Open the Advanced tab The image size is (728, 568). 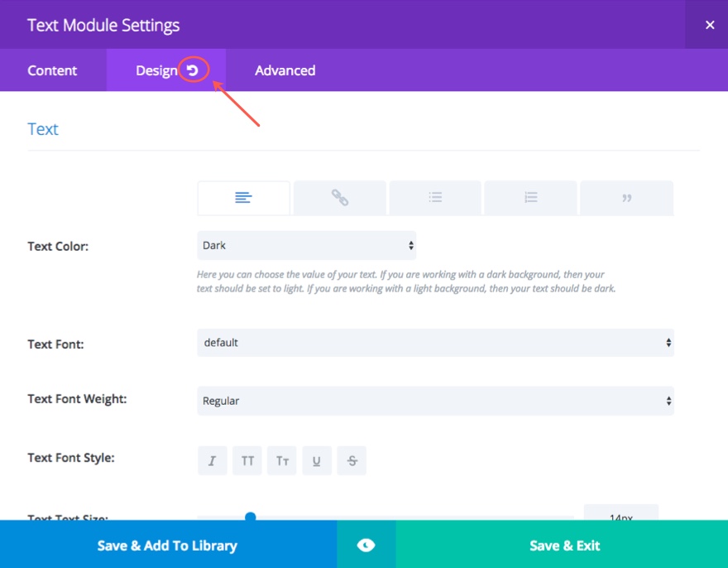pyautogui.click(x=285, y=70)
